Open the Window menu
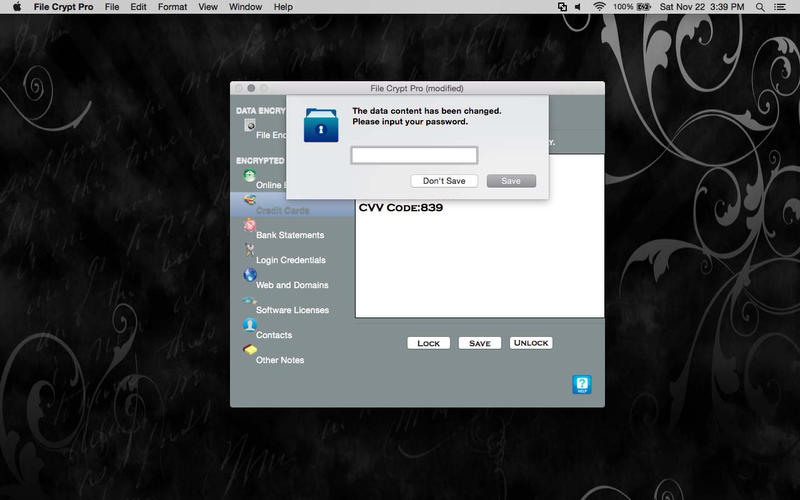This screenshot has height=500, width=800. point(245,7)
